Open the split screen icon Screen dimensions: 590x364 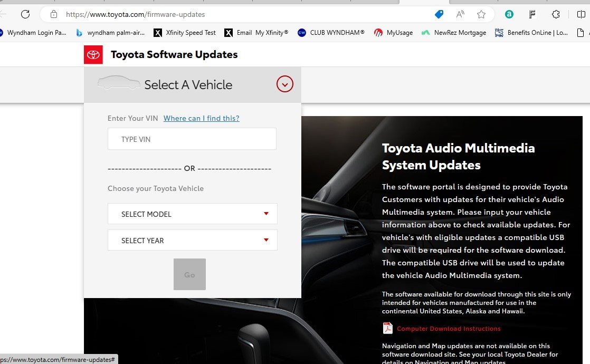[581, 14]
